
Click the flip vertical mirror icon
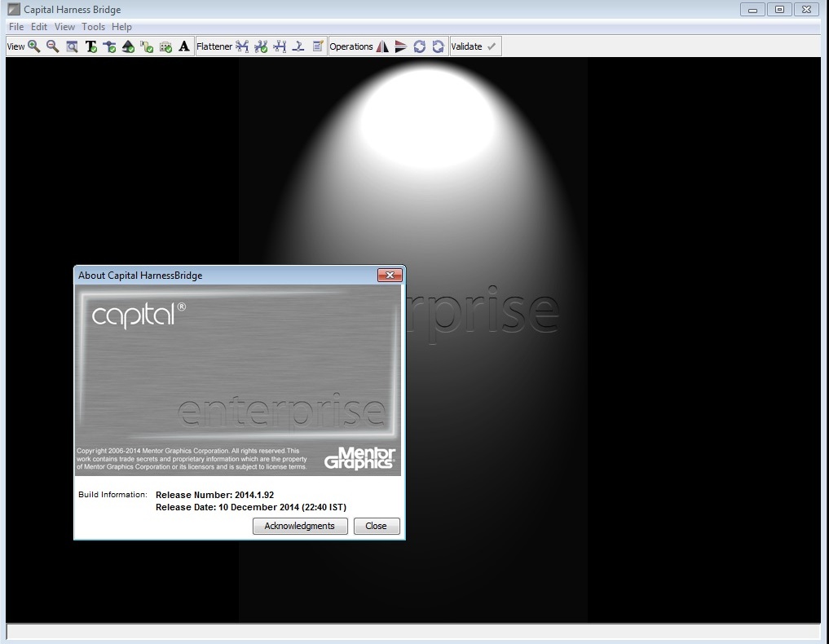click(x=401, y=46)
